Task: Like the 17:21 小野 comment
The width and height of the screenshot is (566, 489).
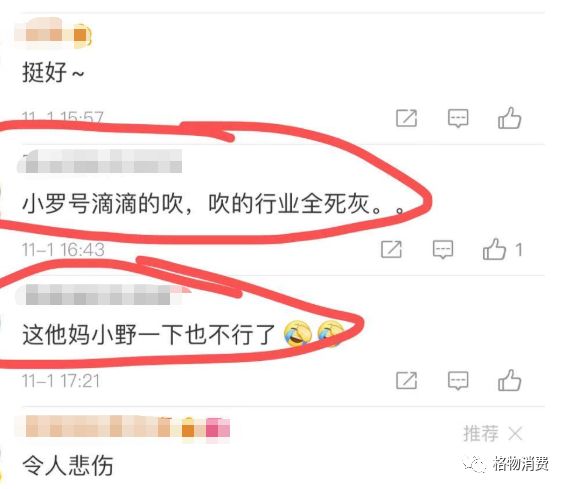Action: click(x=509, y=380)
